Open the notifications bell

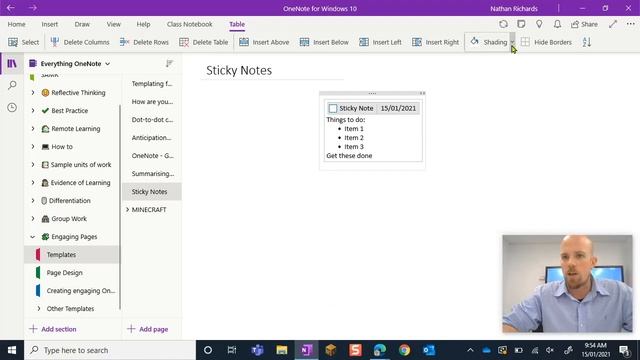557,24
